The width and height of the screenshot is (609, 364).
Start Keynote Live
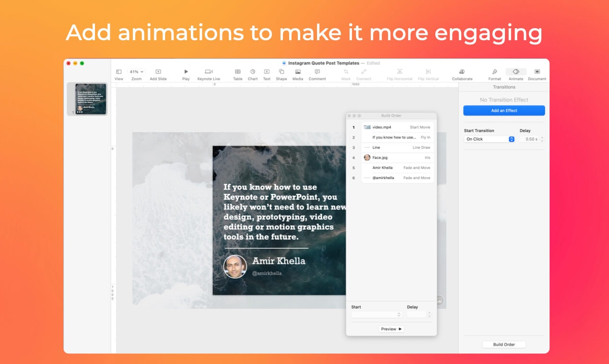point(209,72)
